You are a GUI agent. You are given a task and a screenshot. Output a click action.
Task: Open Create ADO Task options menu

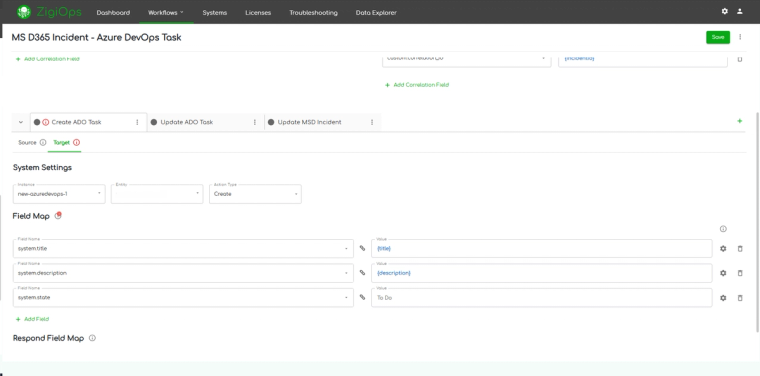click(x=137, y=122)
